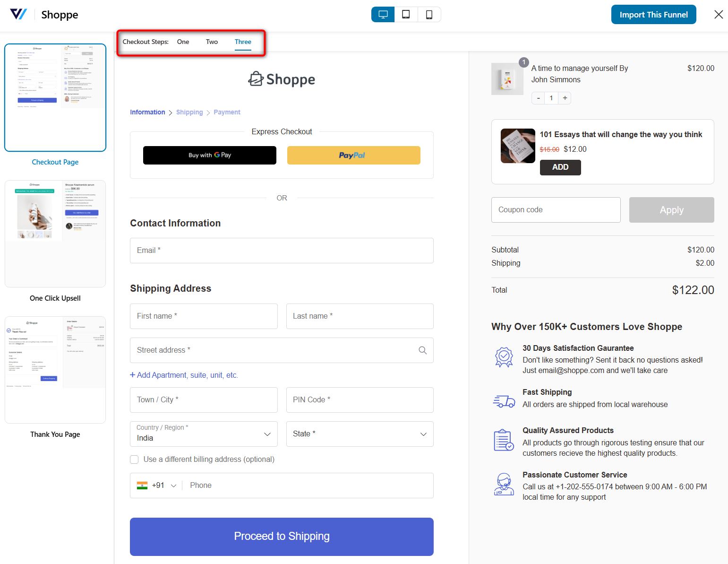The height and width of the screenshot is (564, 728).
Task: Click the Shoppe title text in header
Action: click(60, 15)
